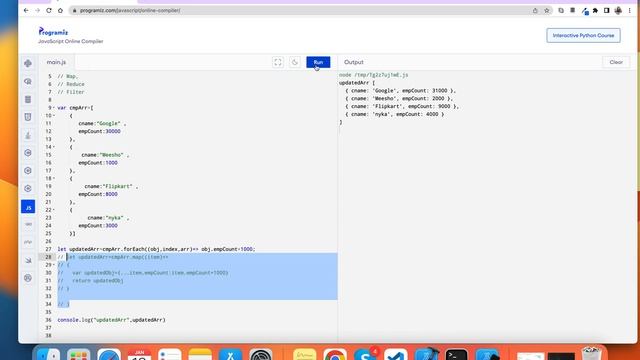The width and height of the screenshot is (640, 360).
Task: Click the '// Filter' comment line
Action: pos(71,92)
